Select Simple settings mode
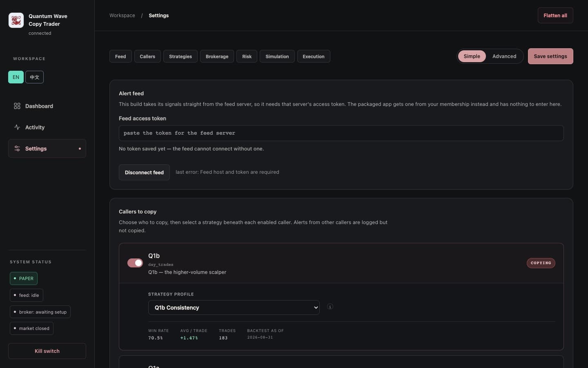Screen dimensions: 588x368 click(x=472, y=56)
